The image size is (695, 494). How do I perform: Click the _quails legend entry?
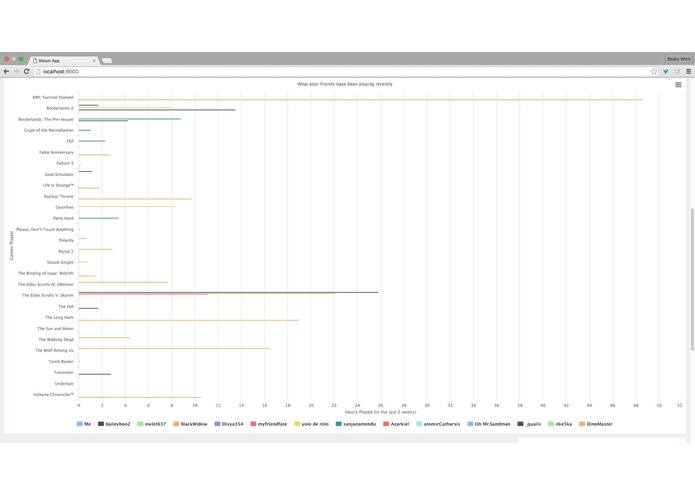pyautogui.click(x=529, y=424)
